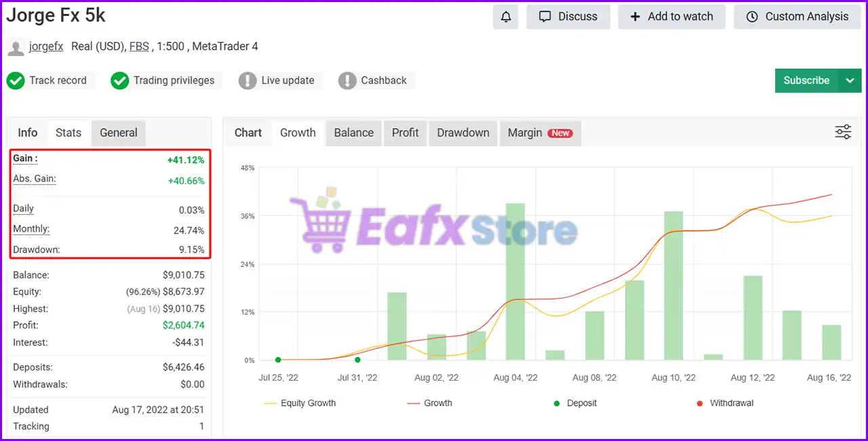Screen dimensions: 868x441
Task: Click the Live update warning icon
Action: tap(248, 81)
